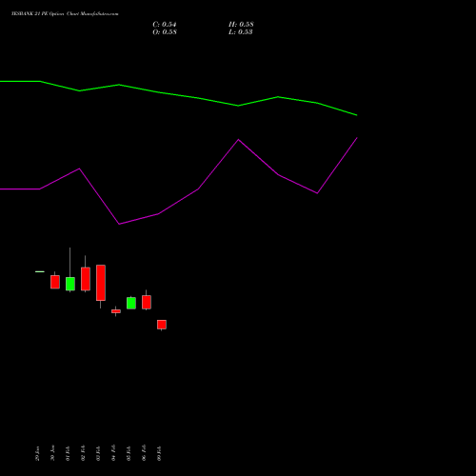Select the 30 Jan date axis label
This screenshot has height=476, width=476.
click(52, 453)
